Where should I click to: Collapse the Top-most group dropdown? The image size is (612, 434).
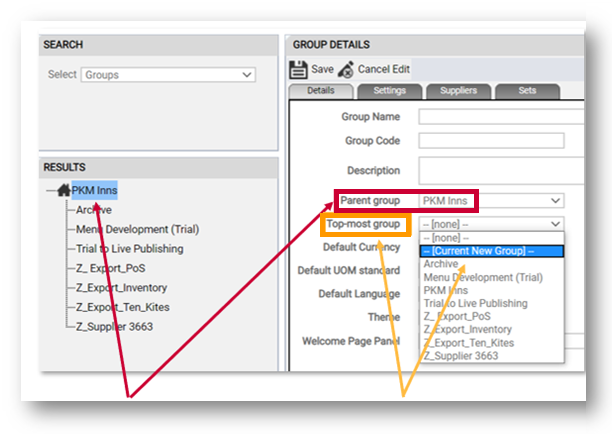click(x=491, y=224)
